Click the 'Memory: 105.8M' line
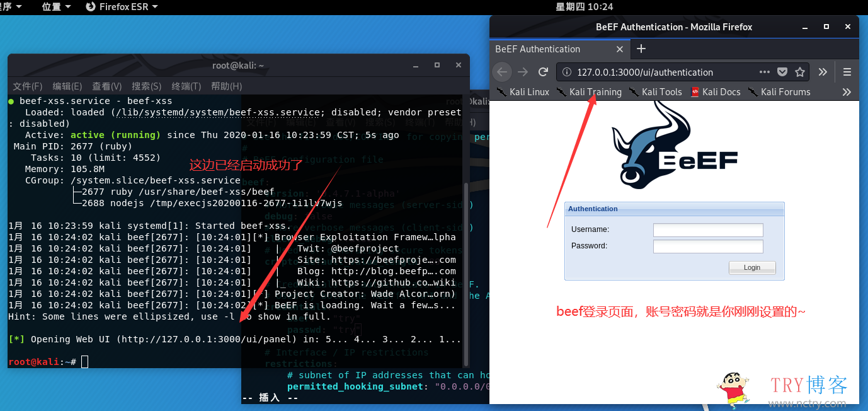Screen dimensions: 868x411 point(65,169)
